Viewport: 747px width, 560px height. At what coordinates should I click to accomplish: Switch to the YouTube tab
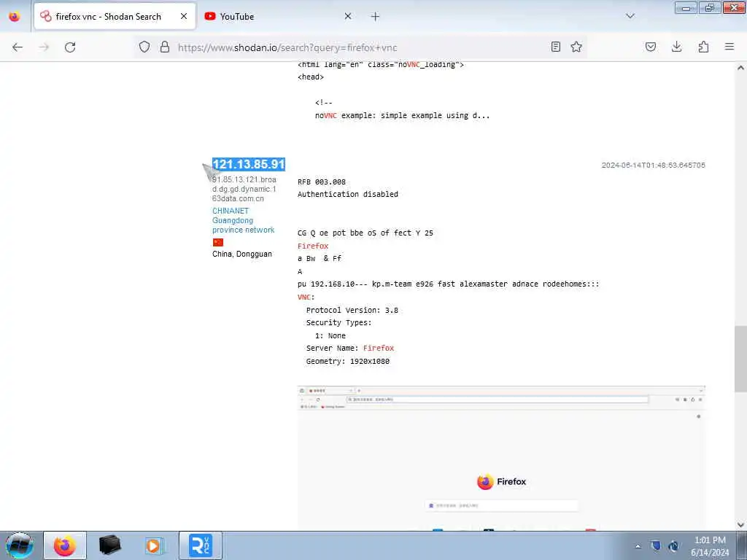[278, 16]
